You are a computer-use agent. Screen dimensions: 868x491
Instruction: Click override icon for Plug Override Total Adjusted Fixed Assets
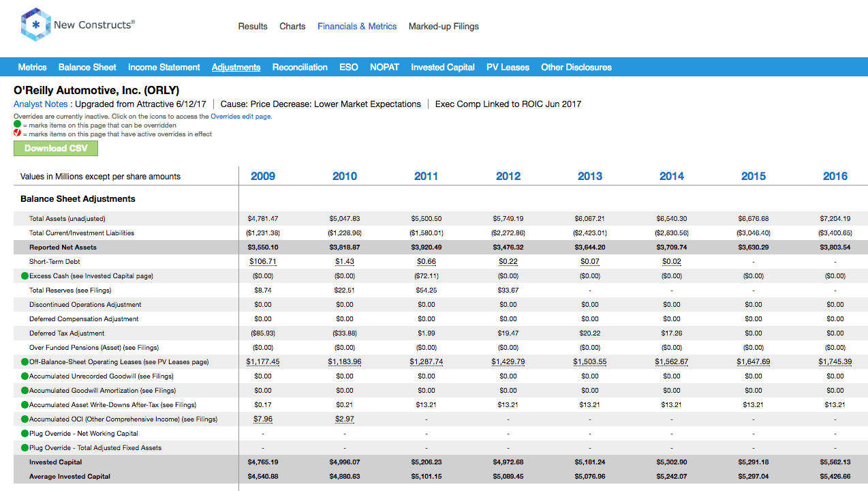(x=25, y=448)
